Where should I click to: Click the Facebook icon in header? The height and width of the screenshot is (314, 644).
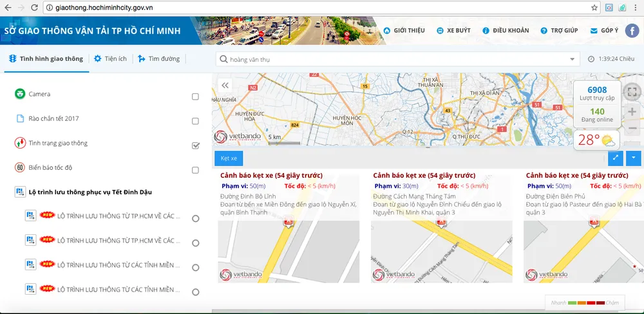(x=632, y=30)
